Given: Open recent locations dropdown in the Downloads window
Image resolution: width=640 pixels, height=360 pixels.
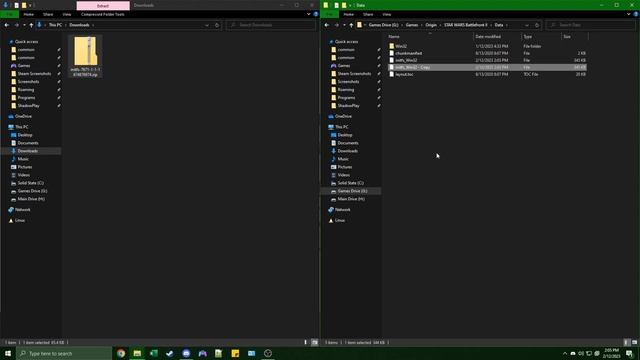Looking at the screenshot, I should coord(24,25).
